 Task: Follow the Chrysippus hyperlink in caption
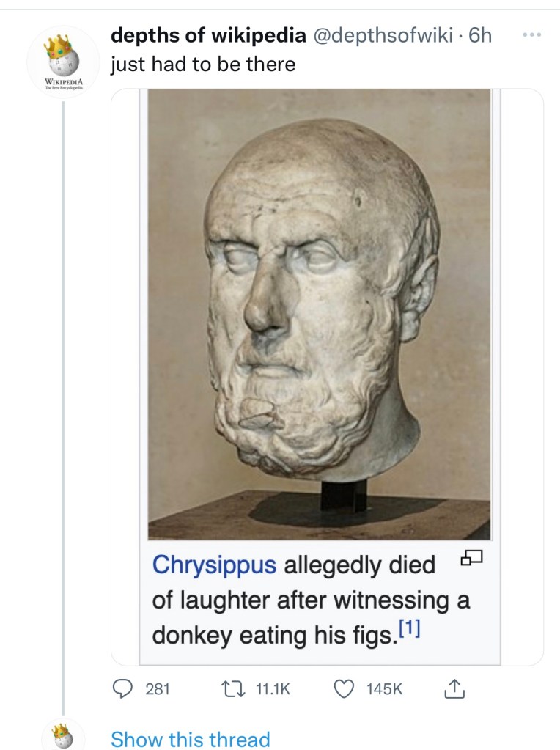coord(214,565)
